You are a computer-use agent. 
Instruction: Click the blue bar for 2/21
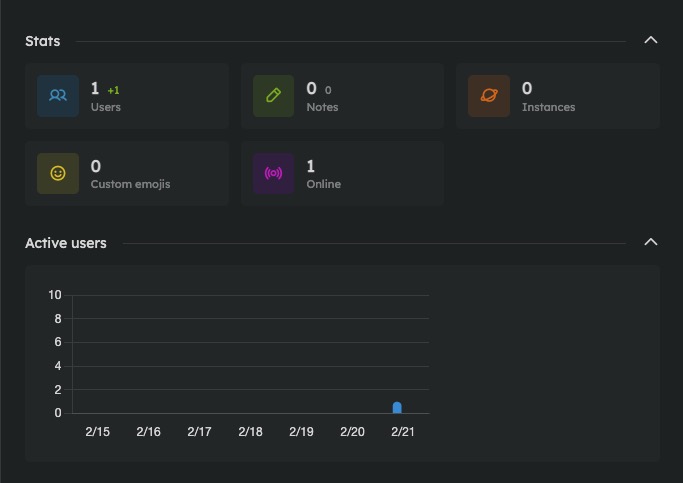click(397, 407)
